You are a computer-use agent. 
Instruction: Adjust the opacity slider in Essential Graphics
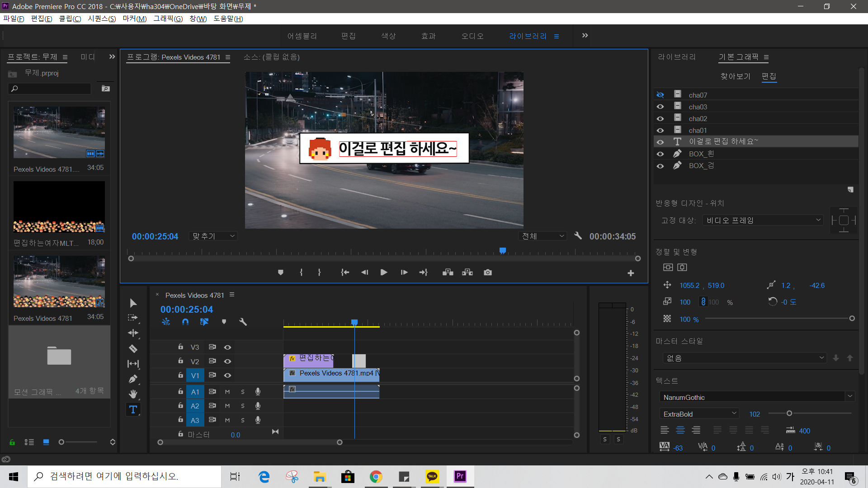(852, 319)
